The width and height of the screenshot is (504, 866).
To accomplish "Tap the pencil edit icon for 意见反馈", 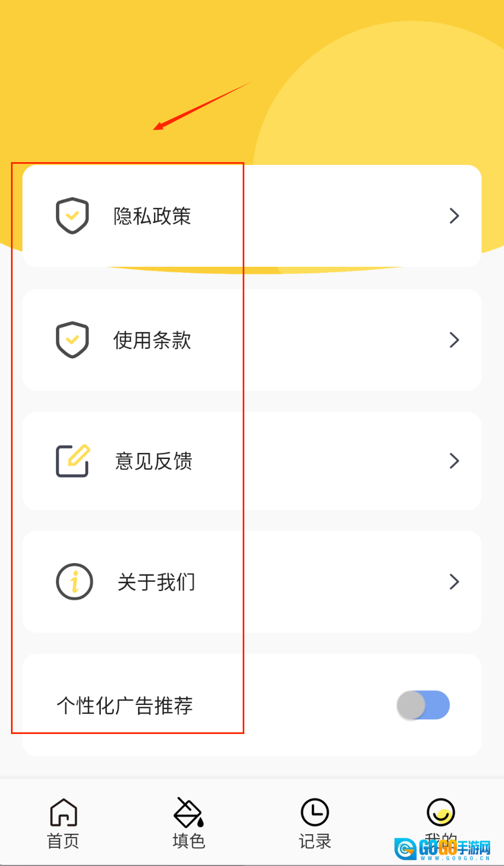I will pyautogui.click(x=73, y=461).
